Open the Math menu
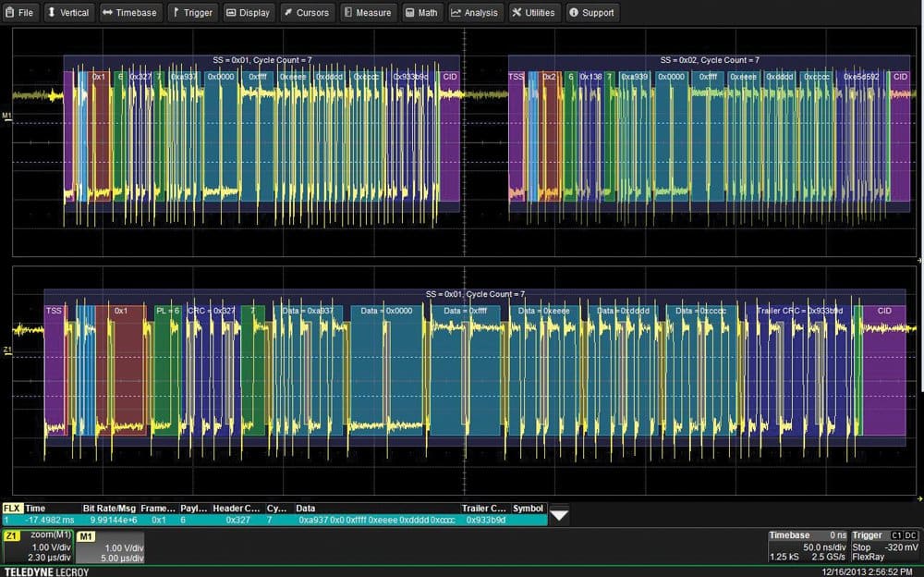Image resolution: width=924 pixels, height=577 pixels. [422, 12]
